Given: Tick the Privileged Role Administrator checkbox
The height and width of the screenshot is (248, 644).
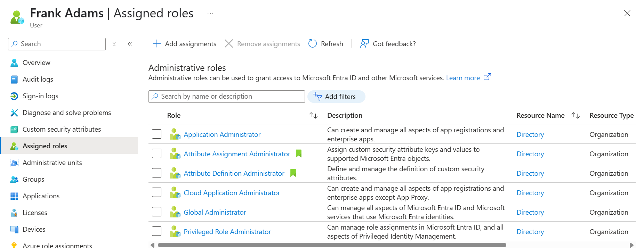Looking at the screenshot, I should pos(157,231).
